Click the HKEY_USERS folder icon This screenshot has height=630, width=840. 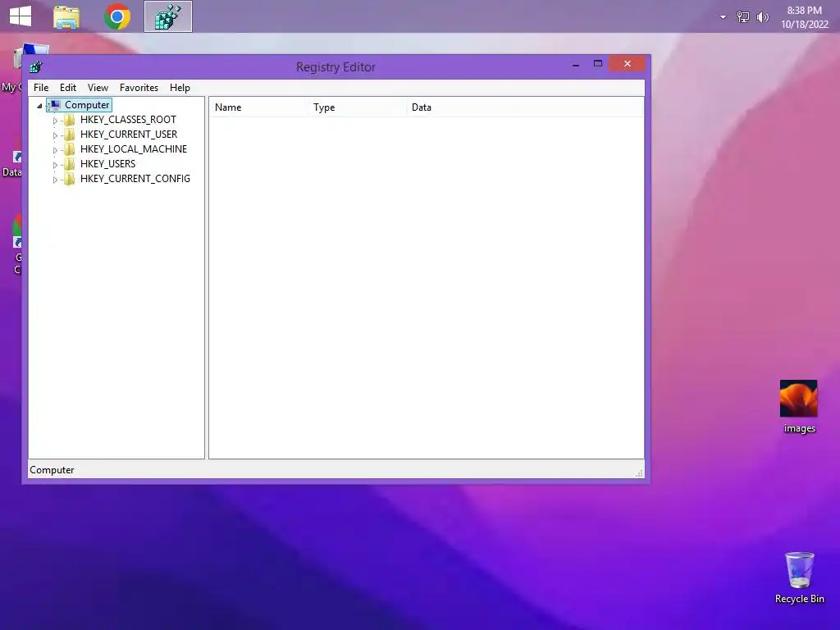[x=70, y=164]
